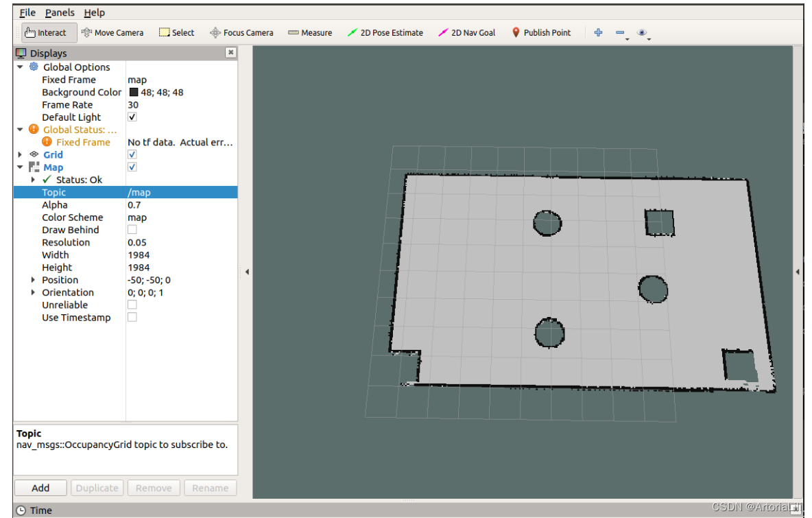
Task: Click the Publish Point tool
Action: (541, 32)
